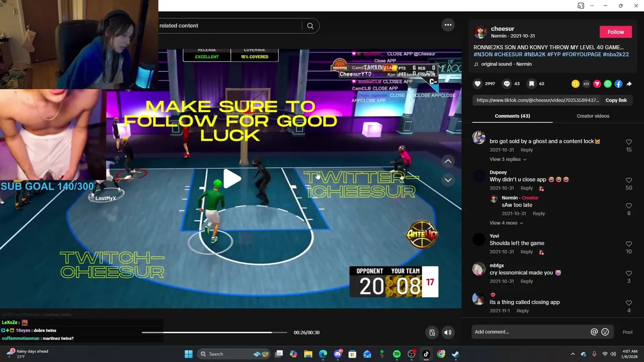Screen dimensions: 644x362
Task: Like Yuvi's 'Shoulda left the game' comment
Action: pyautogui.click(x=629, y=244)
